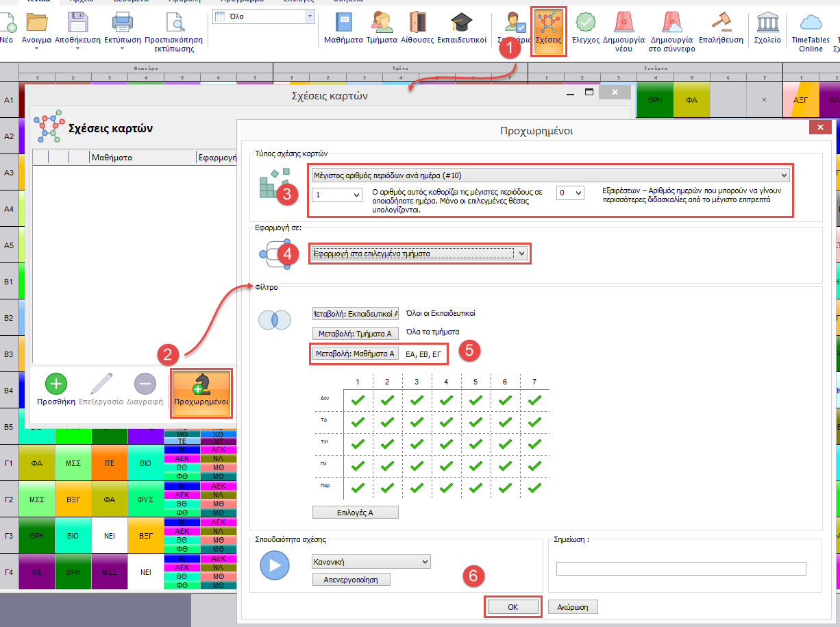
Task: Click the Σχέσεις (Relations) toolbar icon
Action: tap(548, 27)
